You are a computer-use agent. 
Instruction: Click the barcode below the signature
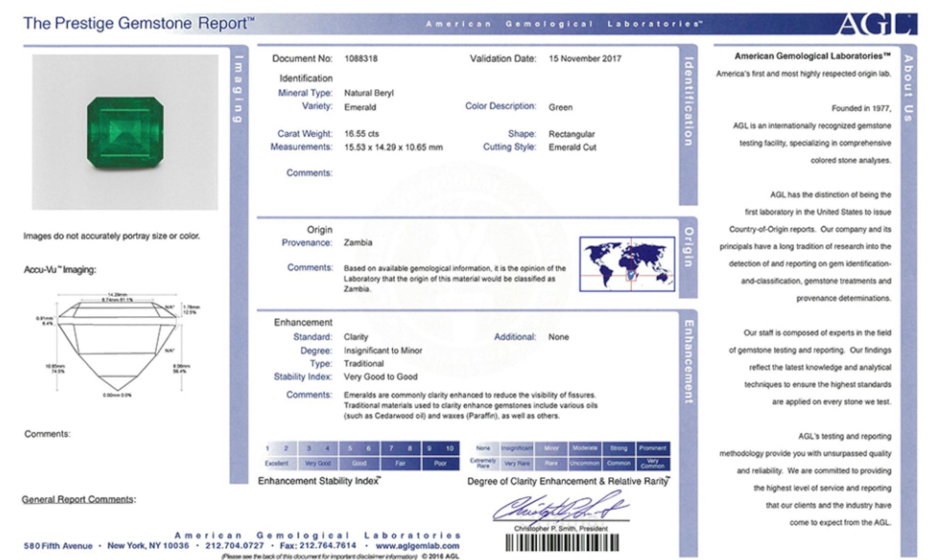(x=562, y=542)
